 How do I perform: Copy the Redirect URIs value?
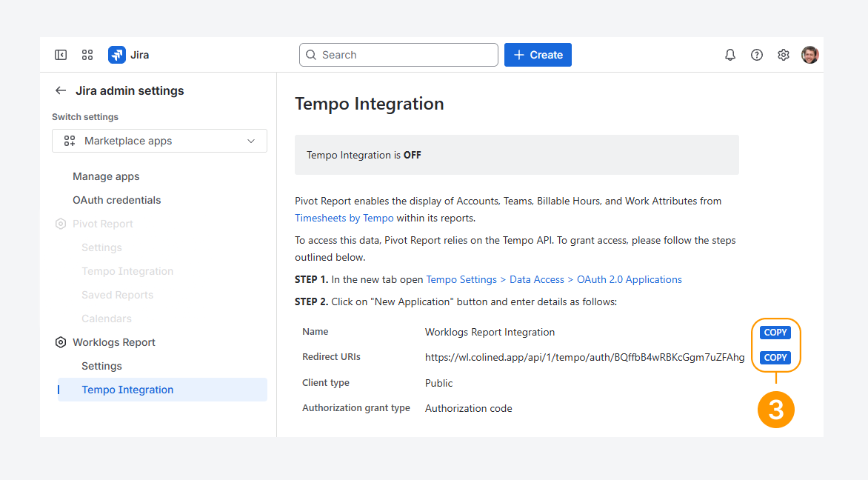[x=775, y=358]
